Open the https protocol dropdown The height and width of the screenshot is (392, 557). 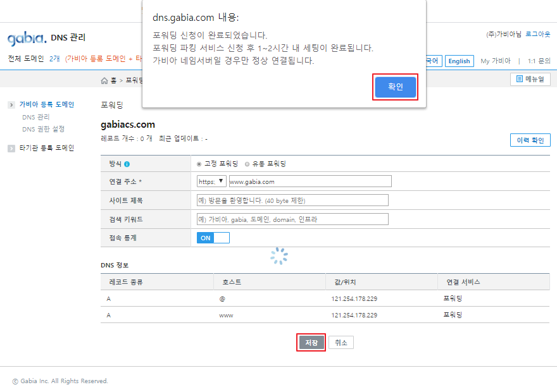point(211,181)
